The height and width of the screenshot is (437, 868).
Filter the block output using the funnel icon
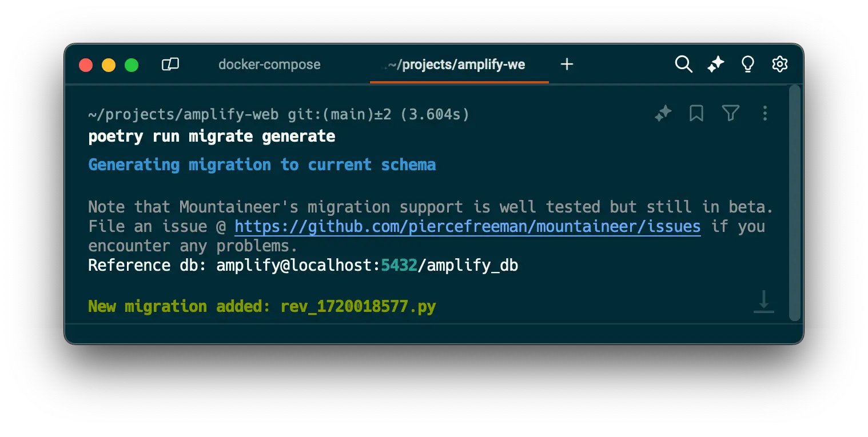tap(731, 114)
